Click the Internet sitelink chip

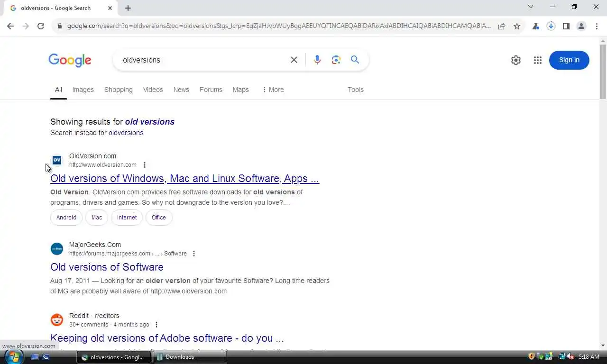click(x=127, y=218)
